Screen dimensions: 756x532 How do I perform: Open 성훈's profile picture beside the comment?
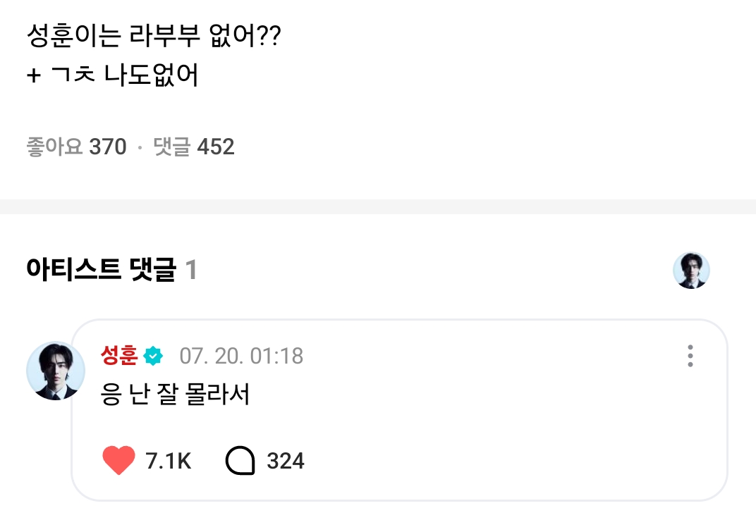pyautogui.click(x=55, y=371)
